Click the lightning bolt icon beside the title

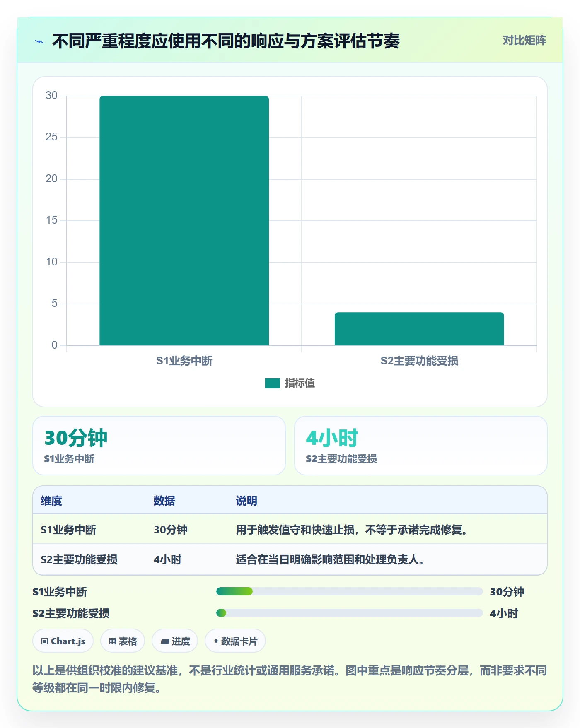39,41
